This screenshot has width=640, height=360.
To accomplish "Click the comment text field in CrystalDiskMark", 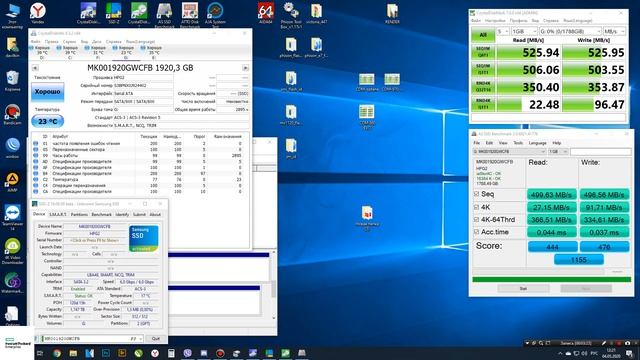I will tap(548, 118).
